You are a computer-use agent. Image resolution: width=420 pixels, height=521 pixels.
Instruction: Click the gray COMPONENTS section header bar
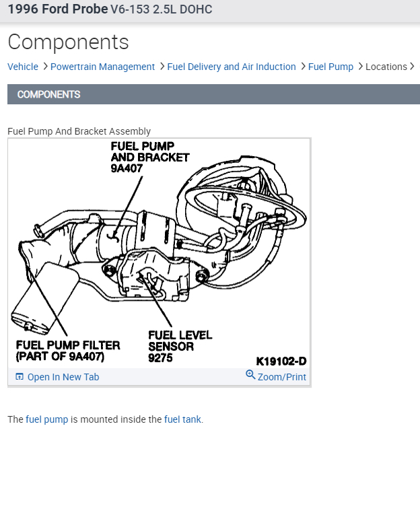coord(213,94)
